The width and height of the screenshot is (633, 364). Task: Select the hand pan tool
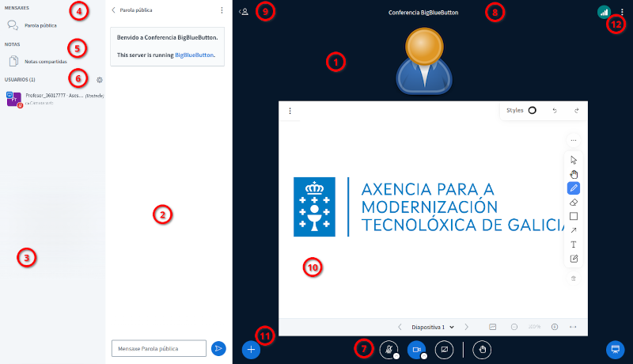[574, 174]
